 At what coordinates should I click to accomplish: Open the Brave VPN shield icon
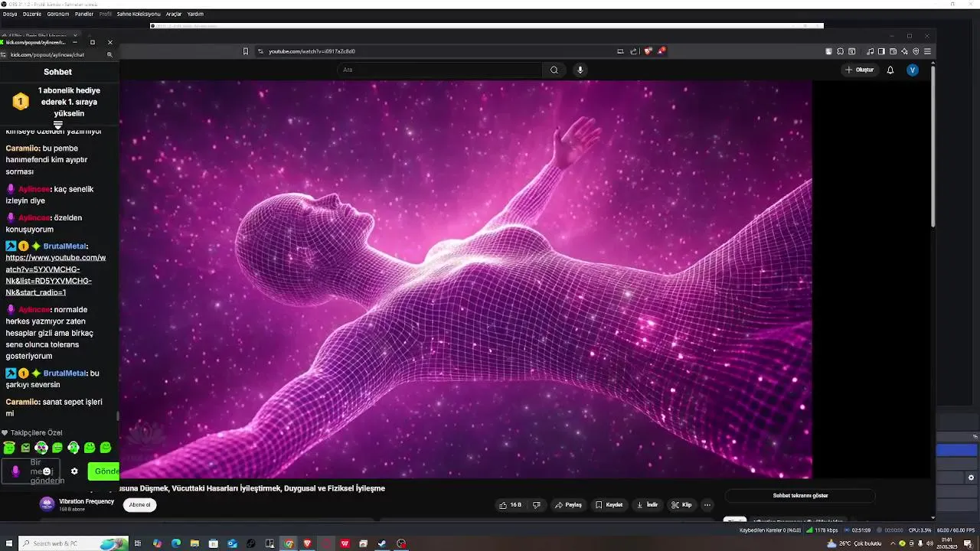[916, 51]
